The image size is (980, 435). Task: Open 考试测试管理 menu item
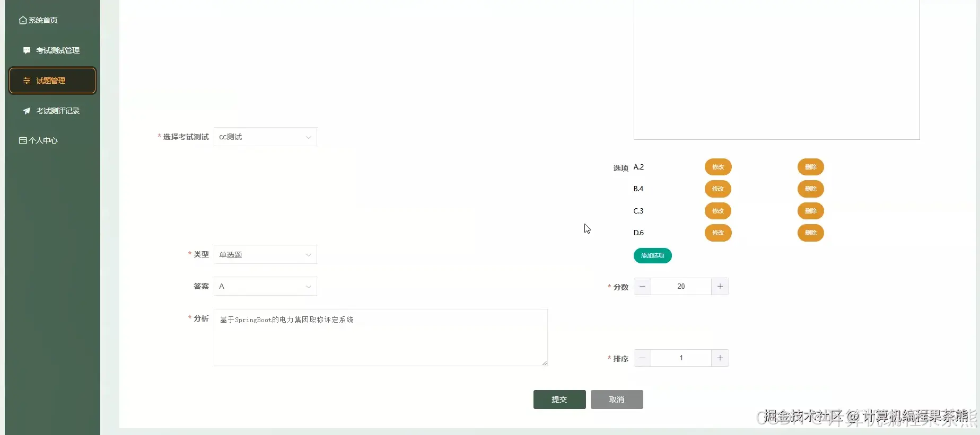click(x=52, y=50)
